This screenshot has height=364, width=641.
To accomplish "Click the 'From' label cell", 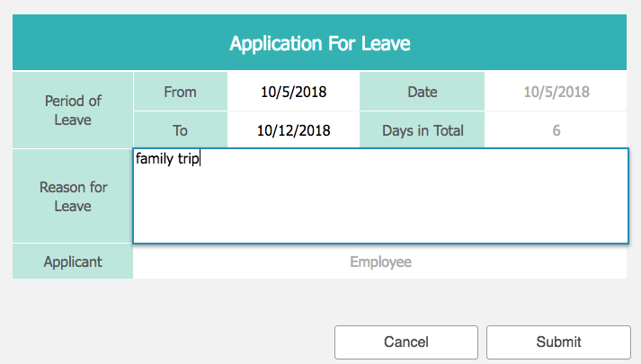I will point(180,92).
